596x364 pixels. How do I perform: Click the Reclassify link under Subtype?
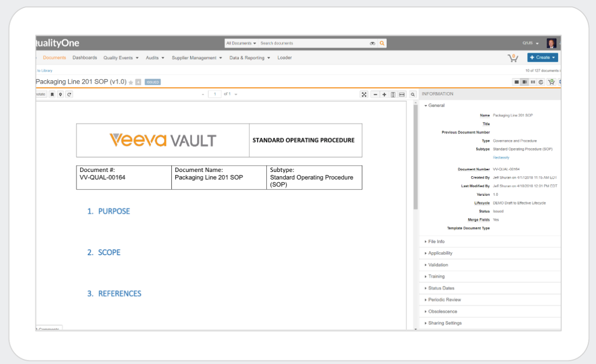point(500,157)
